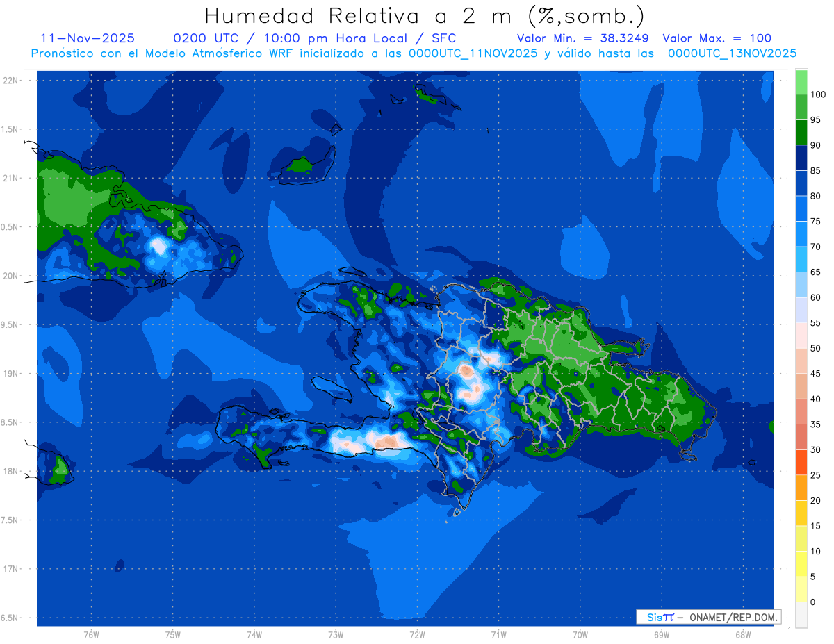Image resolution: width=834 pixels, height=644 pixels.
Task: Click pale pink legend band between 50 and 55
Action: pos(801,336)
